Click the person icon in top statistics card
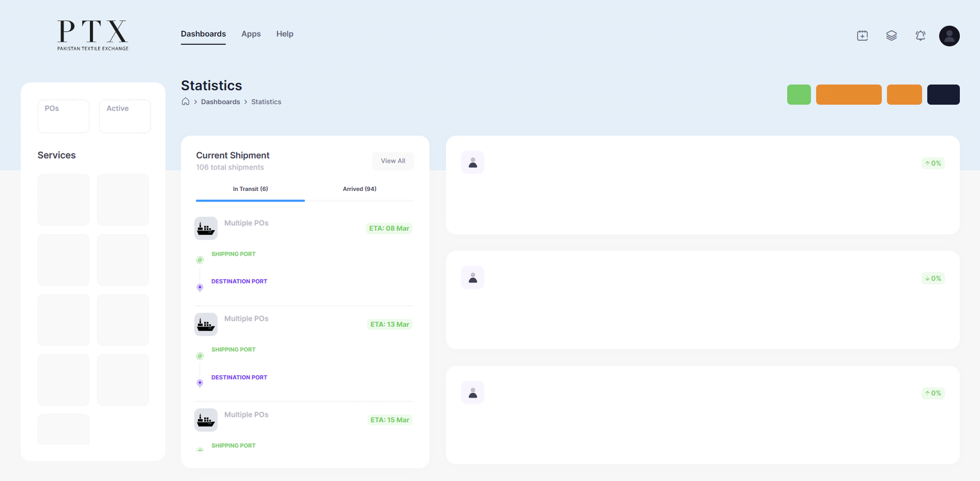The image size is (980, 481). pos(472,163)
